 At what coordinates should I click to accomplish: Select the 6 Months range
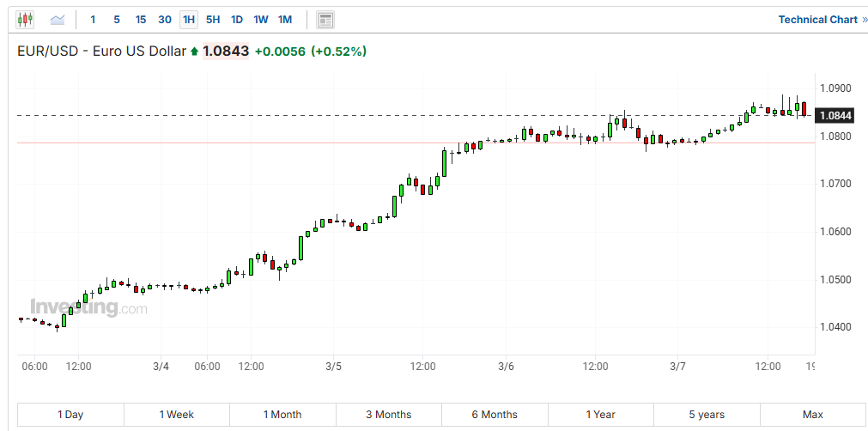point(494,415)
